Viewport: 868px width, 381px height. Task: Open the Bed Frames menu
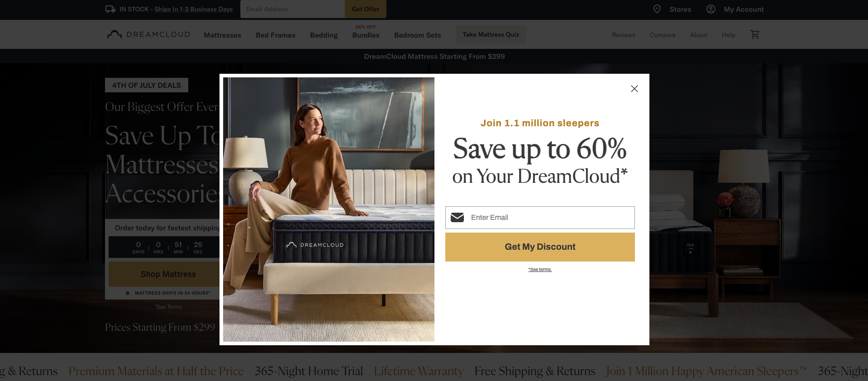(x=276, y=35)
